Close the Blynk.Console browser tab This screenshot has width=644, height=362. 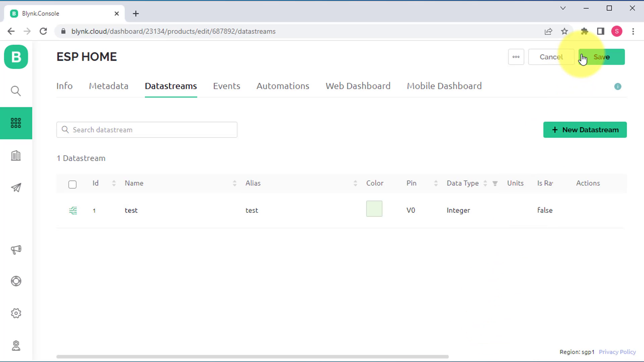(116, 13)
